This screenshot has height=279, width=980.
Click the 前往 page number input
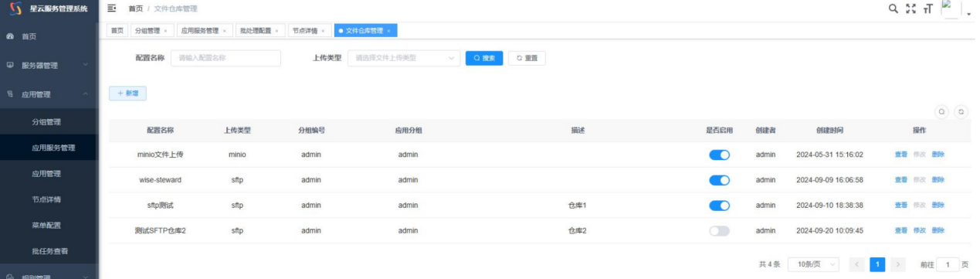(x=947, y=264)
